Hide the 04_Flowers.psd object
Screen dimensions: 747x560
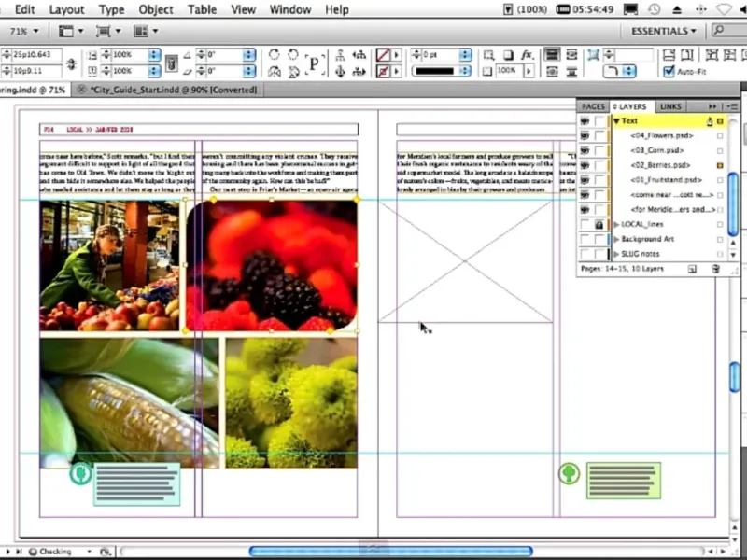tap(585, 135)
